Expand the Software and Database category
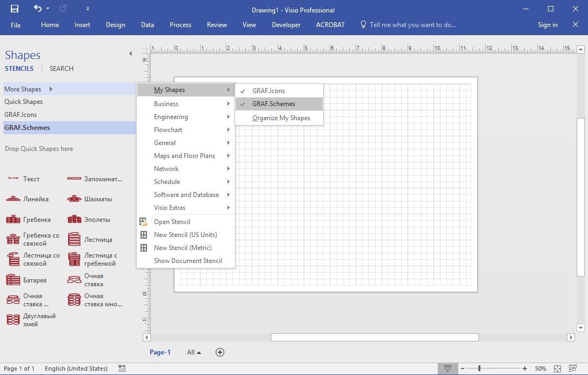The image size is (588, 375). pyautogui.click(x=186, y=195)
